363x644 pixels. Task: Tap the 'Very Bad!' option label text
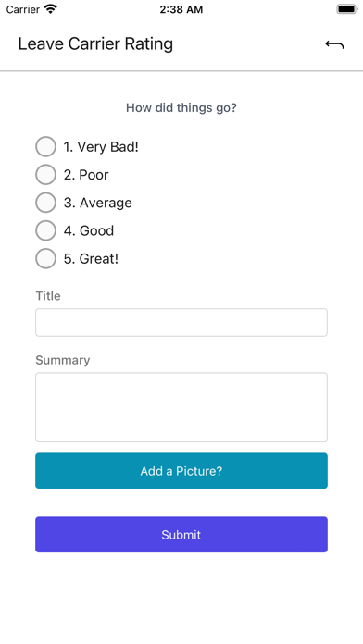108,146
